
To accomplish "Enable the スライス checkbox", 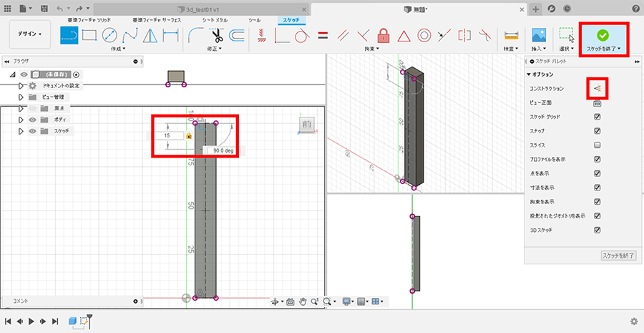I will pos(597,145).
